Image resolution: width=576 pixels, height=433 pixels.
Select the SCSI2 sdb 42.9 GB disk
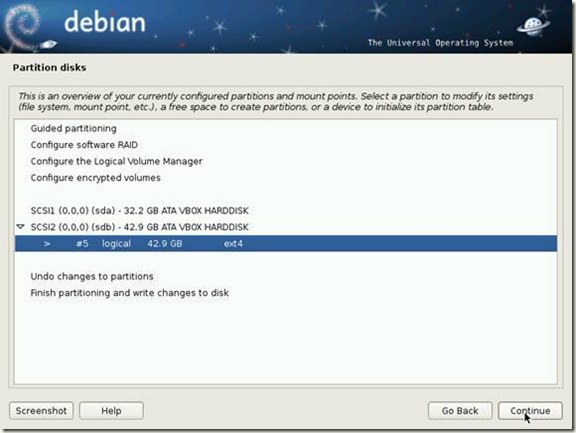point(140,227)
